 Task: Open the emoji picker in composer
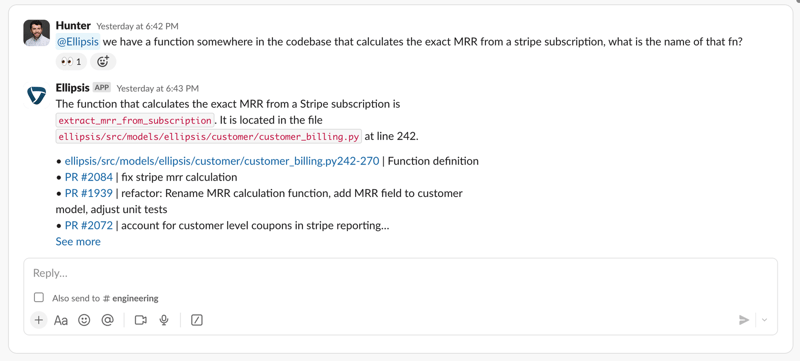(84, 320)
